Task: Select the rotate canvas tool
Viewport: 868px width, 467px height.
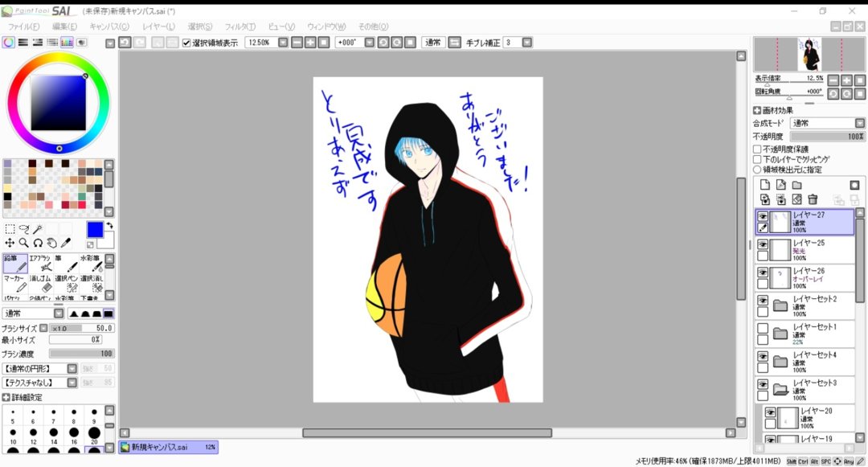Action: click(38, 243)
